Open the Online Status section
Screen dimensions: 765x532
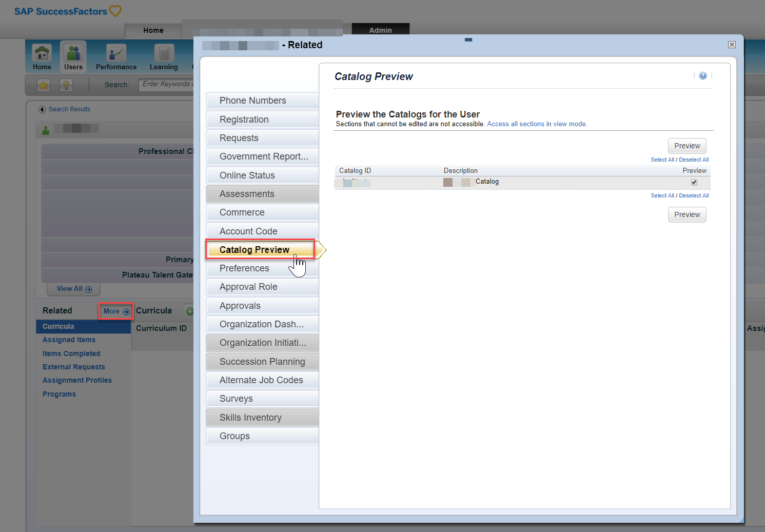click(262, 175)
